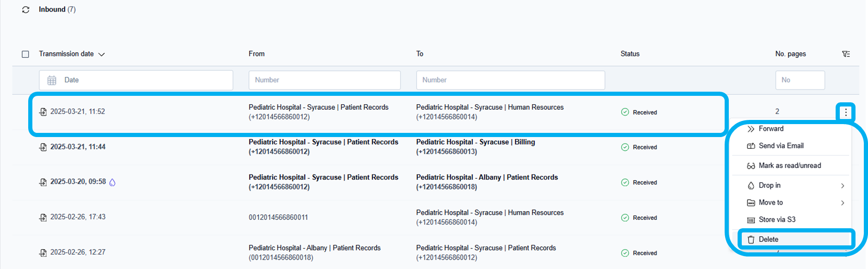Click the From Number filter field
The height and width of the screenshot is (269, 868).
click(324, 80)
